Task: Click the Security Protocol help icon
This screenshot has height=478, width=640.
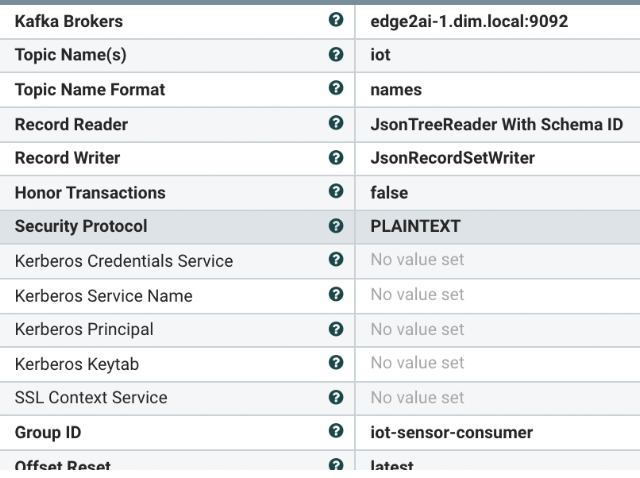Action: (x=336, y=226)
